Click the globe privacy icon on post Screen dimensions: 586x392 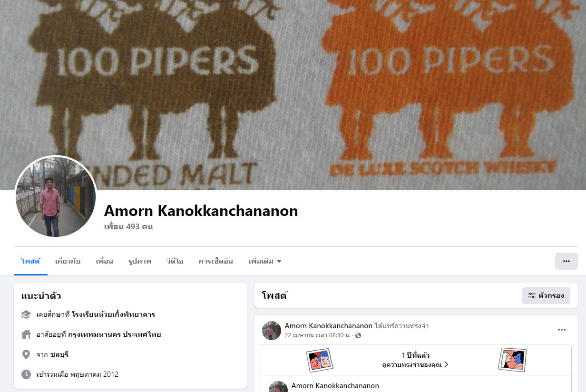tap(358, 335)
